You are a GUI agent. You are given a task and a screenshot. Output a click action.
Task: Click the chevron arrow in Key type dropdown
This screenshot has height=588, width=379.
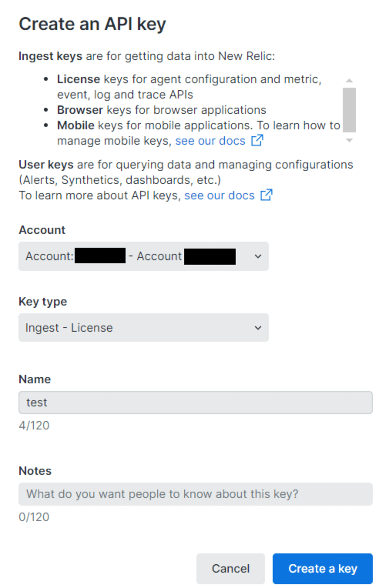[x=258, y=328]
